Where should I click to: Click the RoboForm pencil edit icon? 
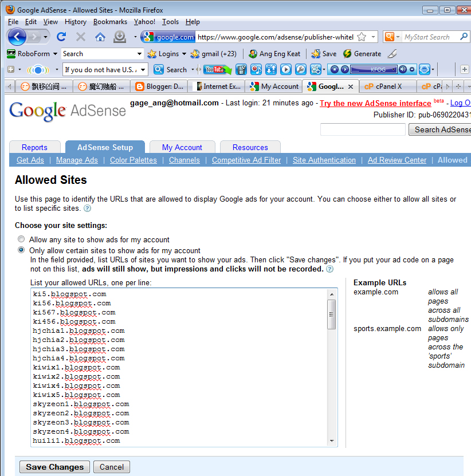392,54
